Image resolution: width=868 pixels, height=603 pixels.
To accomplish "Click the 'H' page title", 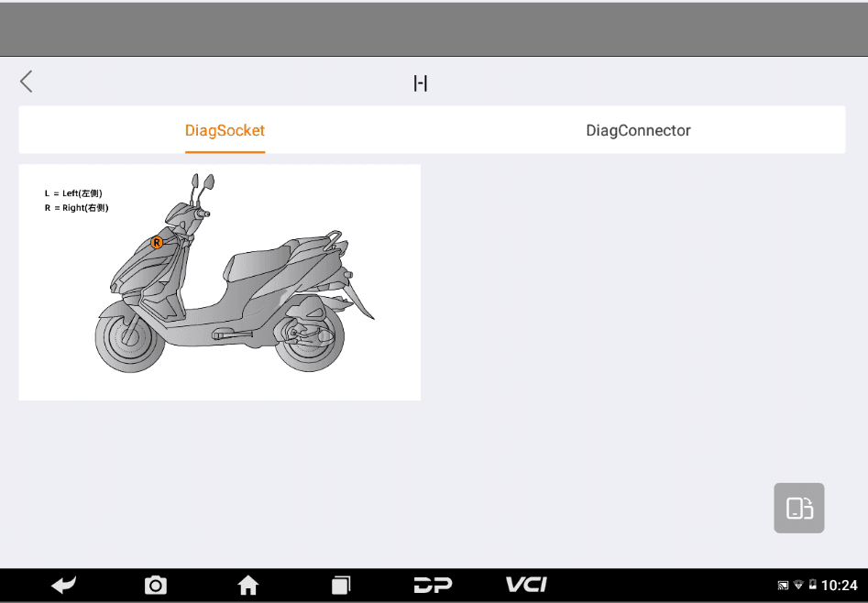I will (x=421, y=83).
